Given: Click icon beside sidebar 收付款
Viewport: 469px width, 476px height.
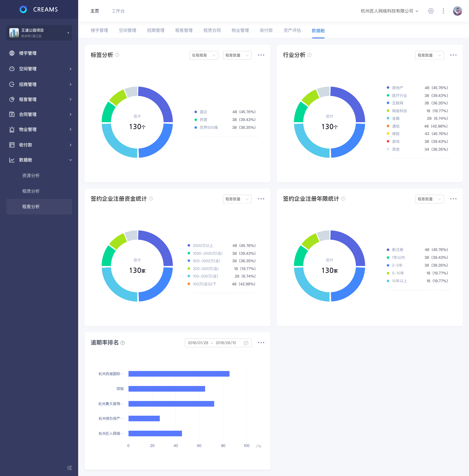Looking at the screenshot, I should (12, 145).
